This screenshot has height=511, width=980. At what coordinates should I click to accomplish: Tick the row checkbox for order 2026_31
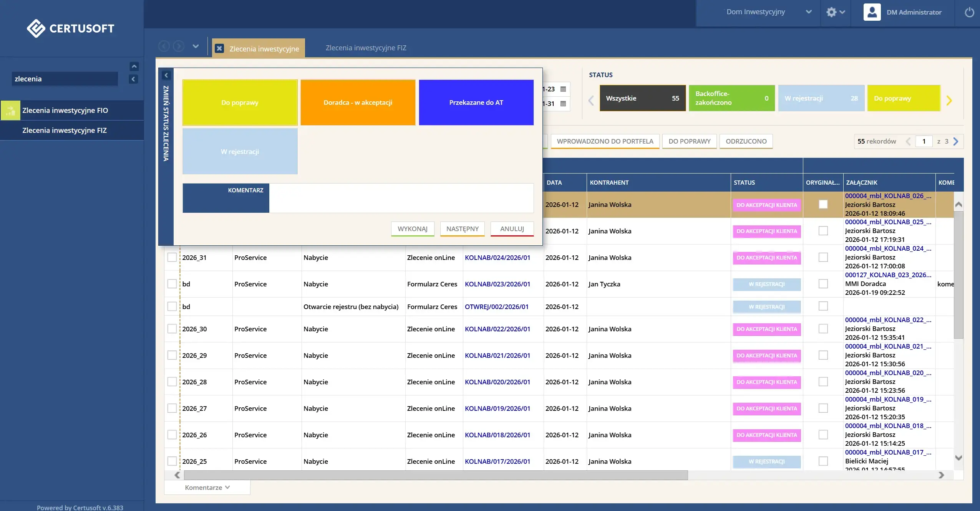click(172, 257)
